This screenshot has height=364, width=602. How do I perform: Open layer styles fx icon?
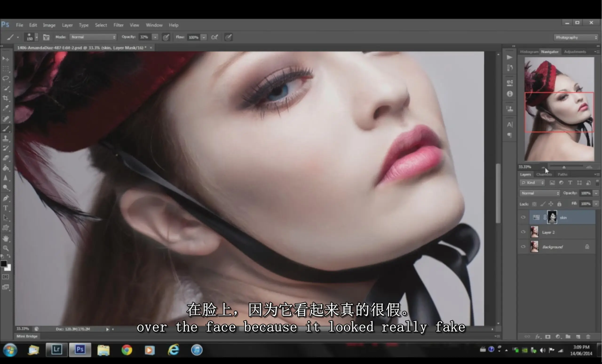(x=538, y=337)
